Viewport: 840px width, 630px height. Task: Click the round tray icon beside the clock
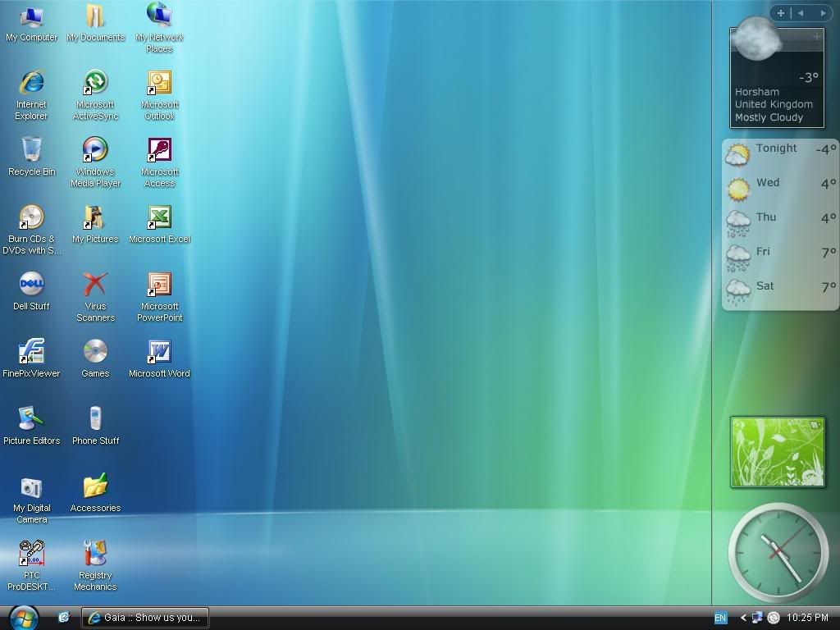[x=773, y=618]
